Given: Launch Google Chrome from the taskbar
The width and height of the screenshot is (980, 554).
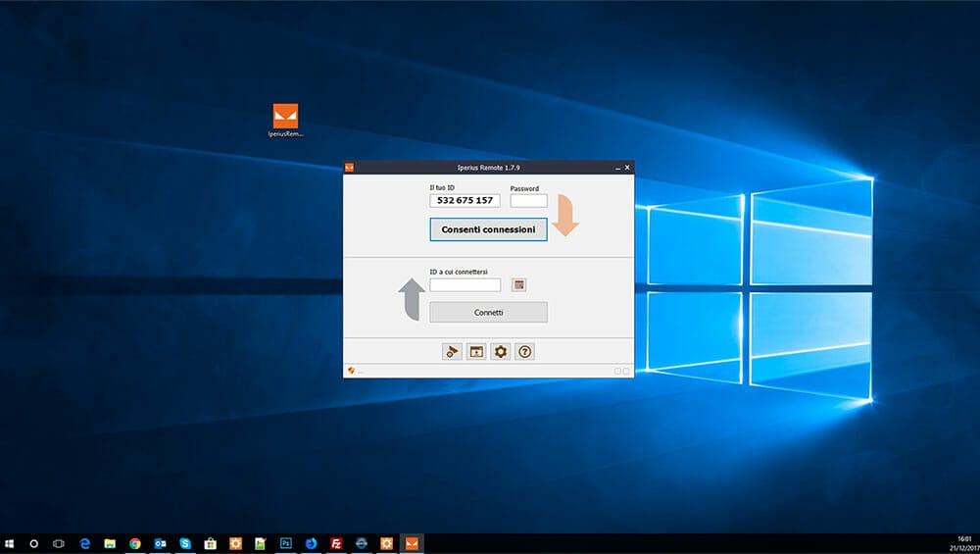Looking at the screenshot, I should pos(134,543).
